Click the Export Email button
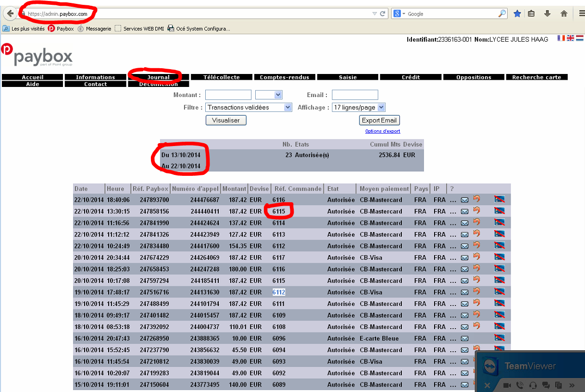585x392 pixels. [379, 120]
